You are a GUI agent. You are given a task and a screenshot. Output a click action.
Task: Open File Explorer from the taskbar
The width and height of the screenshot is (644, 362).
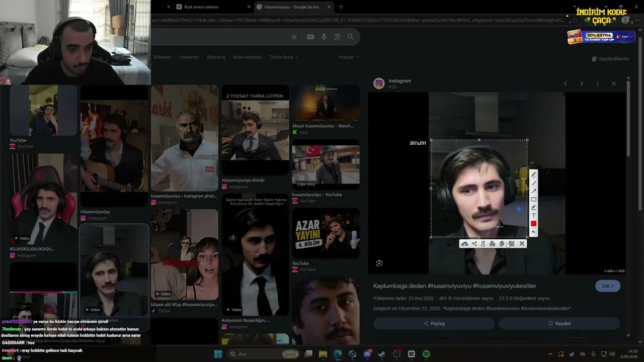click(x=323, y=354)
